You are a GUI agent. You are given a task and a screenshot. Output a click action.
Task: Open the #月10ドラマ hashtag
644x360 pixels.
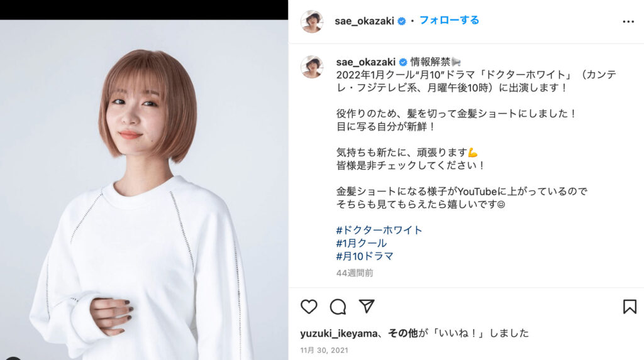(365, 256)
